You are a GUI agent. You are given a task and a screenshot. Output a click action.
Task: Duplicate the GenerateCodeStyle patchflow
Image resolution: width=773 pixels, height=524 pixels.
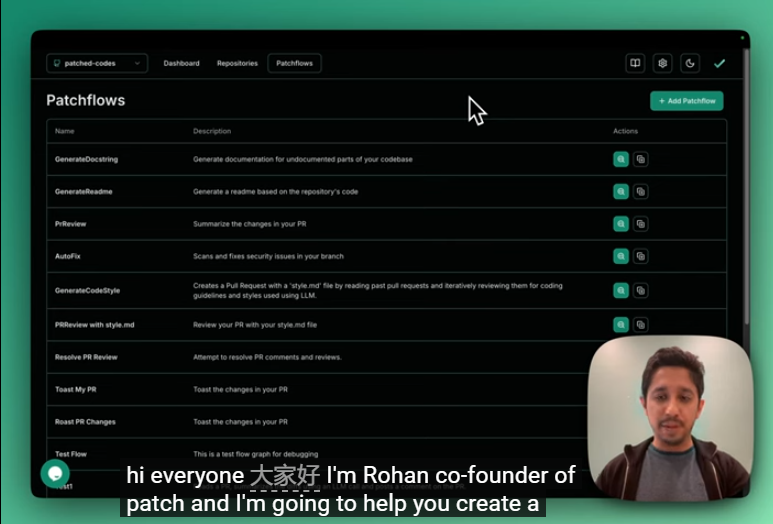[x=641, y=290]
